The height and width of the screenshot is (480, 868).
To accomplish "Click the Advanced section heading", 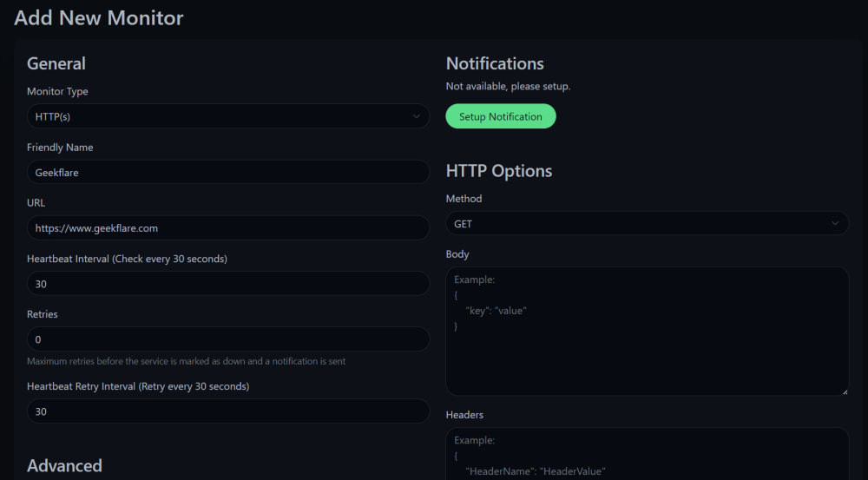I will pos(64,466).
